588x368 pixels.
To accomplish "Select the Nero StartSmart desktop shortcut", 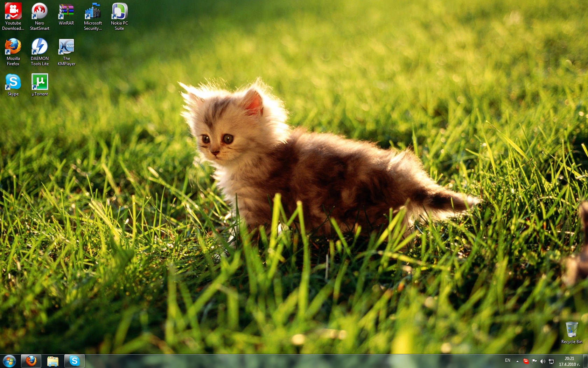I will (40, 16).
